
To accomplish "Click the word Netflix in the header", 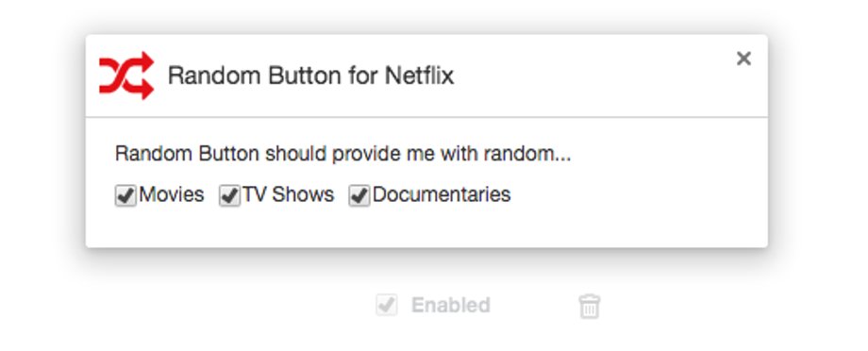I will (x=419, y=75).
